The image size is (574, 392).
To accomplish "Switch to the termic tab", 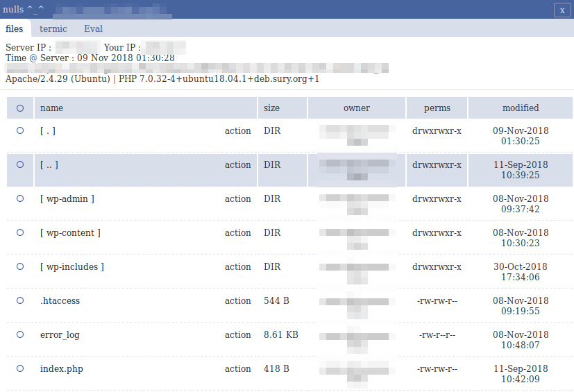I will pyautogui.click(x=53, y=28).
